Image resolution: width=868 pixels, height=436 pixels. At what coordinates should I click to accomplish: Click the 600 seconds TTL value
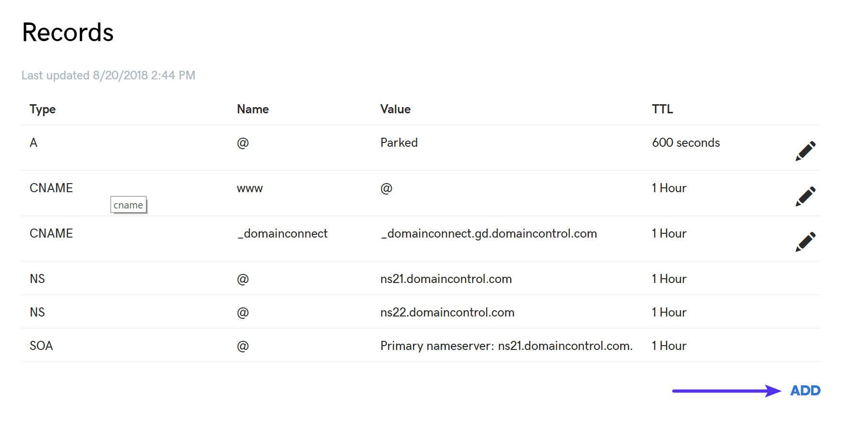(686, 142)
